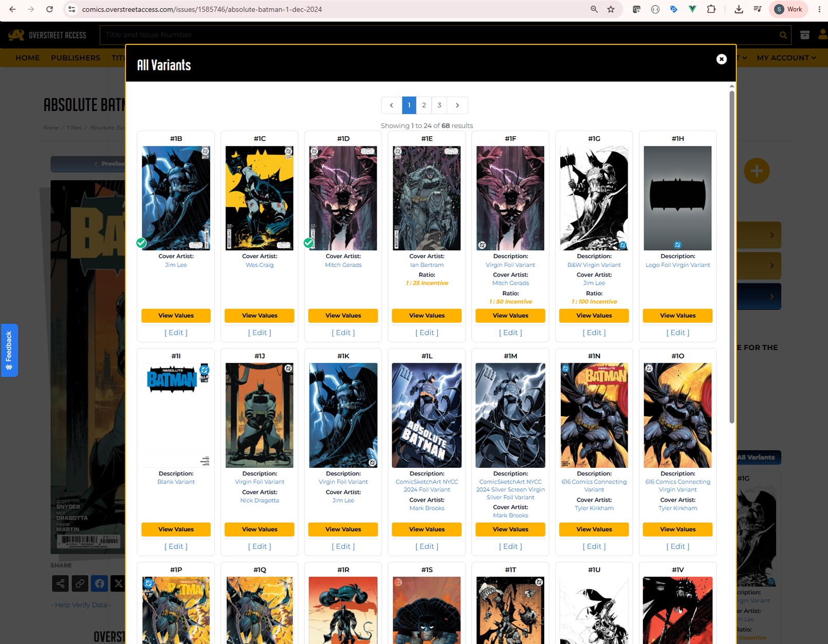The image size is (828, 644).
Task: Open #1R cover thumbnail
Action: tap(343, 610)
